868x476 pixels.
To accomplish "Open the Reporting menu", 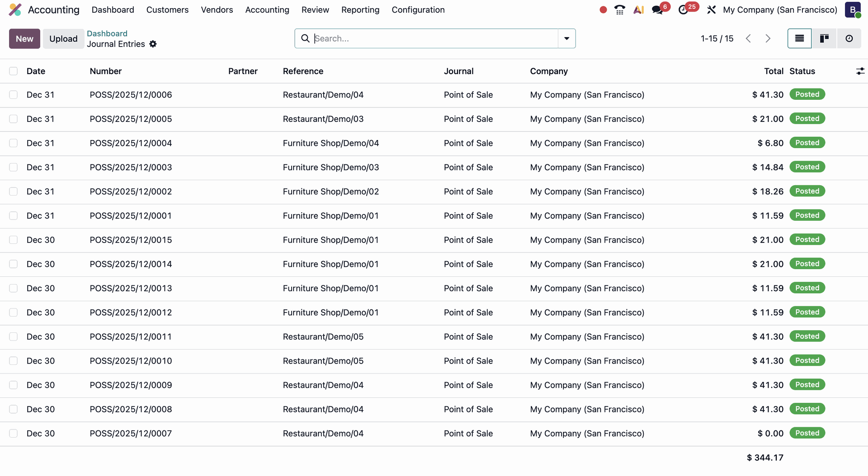I will point(360,10).
